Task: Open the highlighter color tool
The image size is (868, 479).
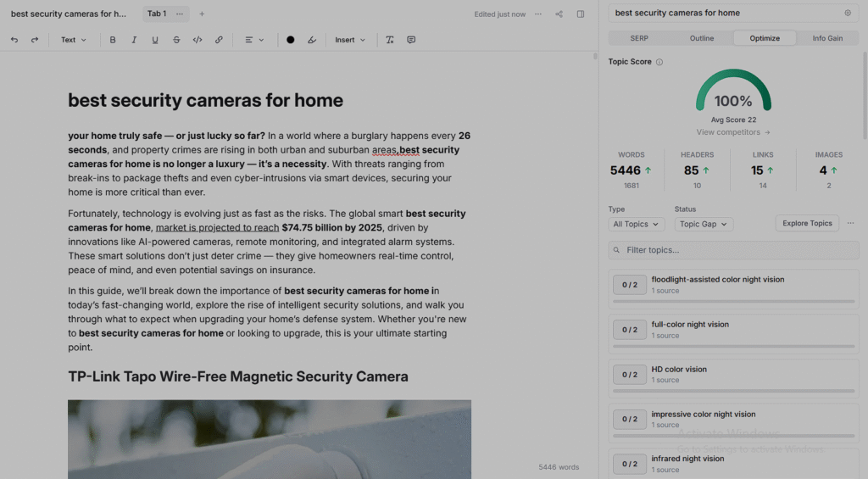Action: click(312, 40)
